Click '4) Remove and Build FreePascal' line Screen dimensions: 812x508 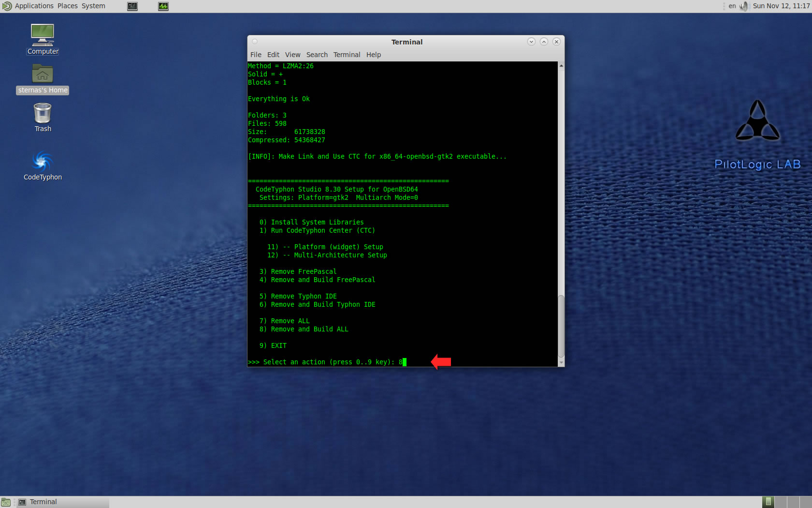[x=317, y=280]
